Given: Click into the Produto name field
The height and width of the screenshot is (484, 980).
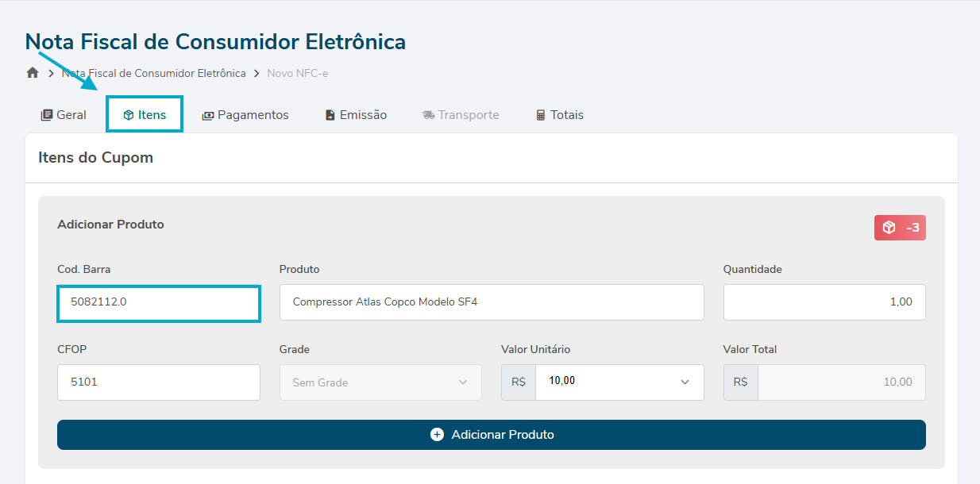Looking at the screenshot, I should [x=492, y=302].
